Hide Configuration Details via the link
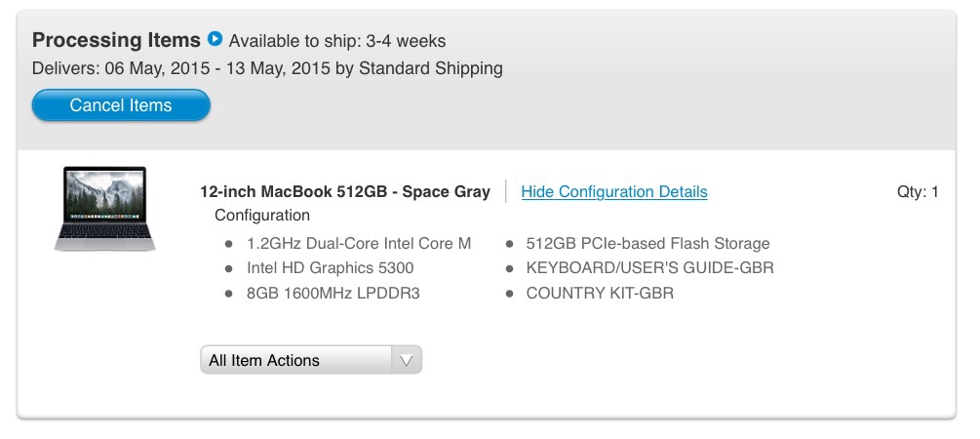 click(614, 191)
